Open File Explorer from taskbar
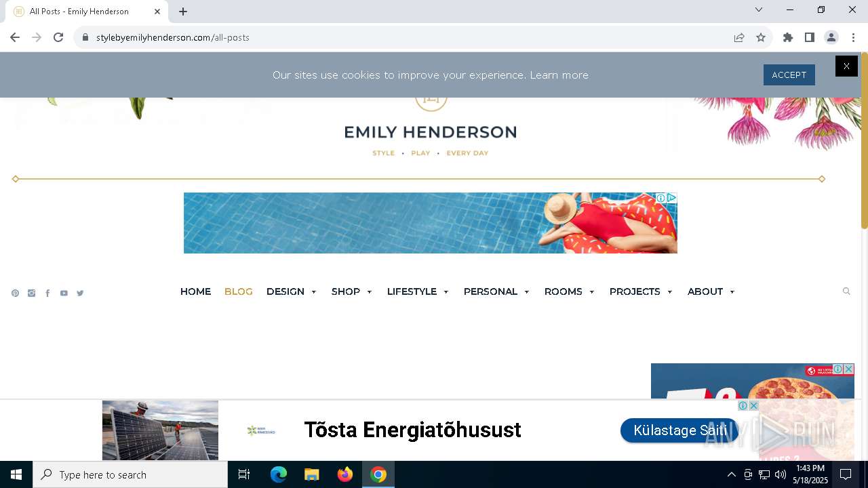 coord(311,474)
